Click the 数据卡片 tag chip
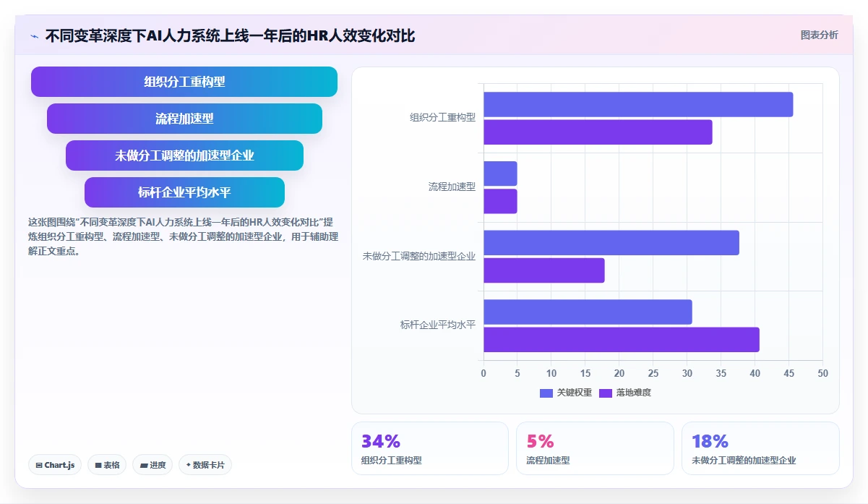The height and width of the screenshot is (504, 868). (x=205, y=465)
